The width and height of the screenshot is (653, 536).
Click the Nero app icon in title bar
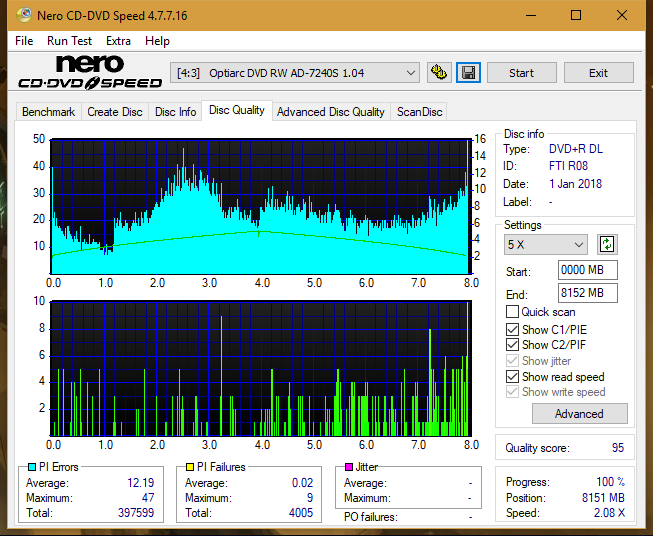[24, 15]
